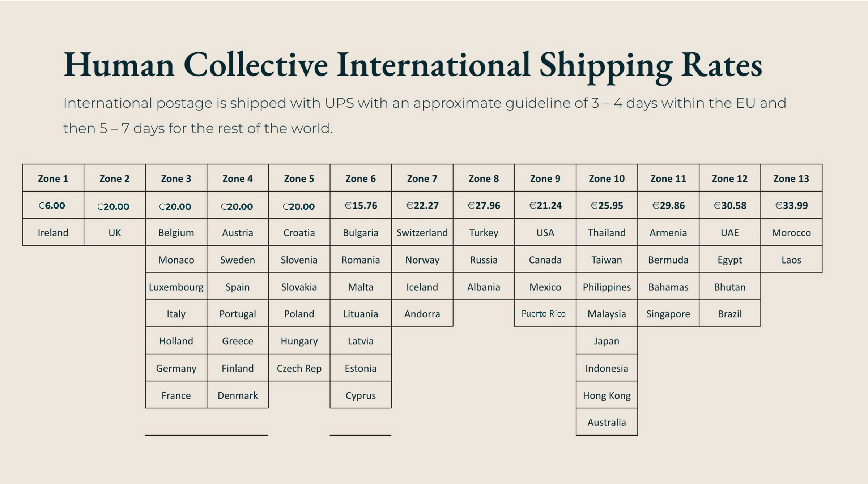Click the Hong Kong cell

[607, 395]
